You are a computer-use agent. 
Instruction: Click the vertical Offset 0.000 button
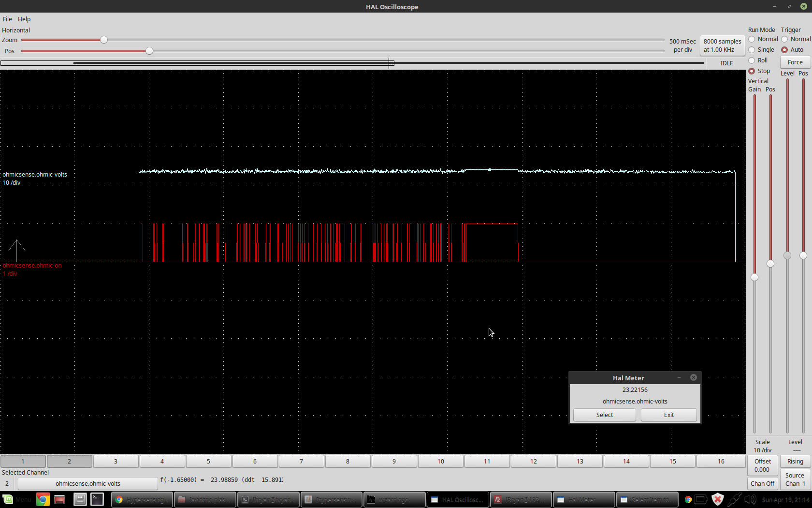(x=762, y=465)
